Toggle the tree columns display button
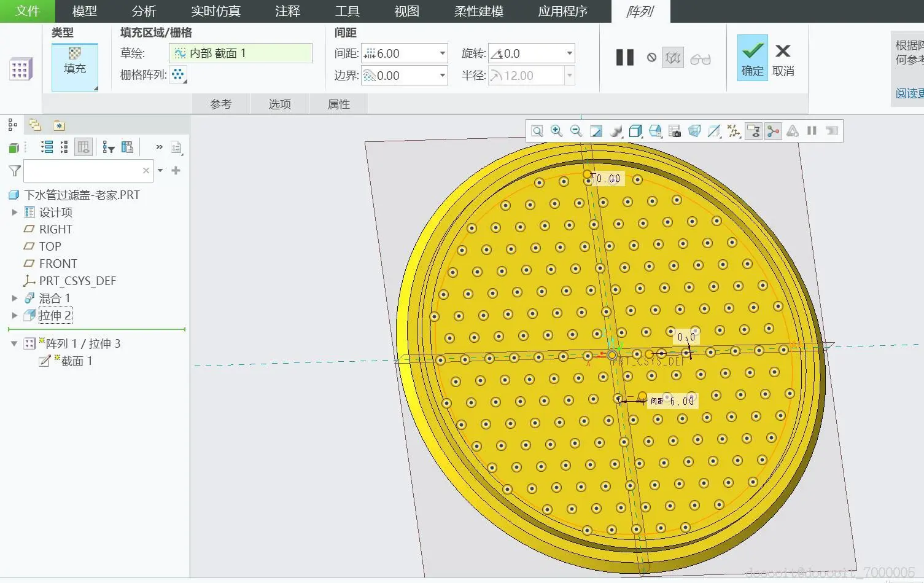Image resolution: width=924 pixels, height=583 pixels. point(83,147)
